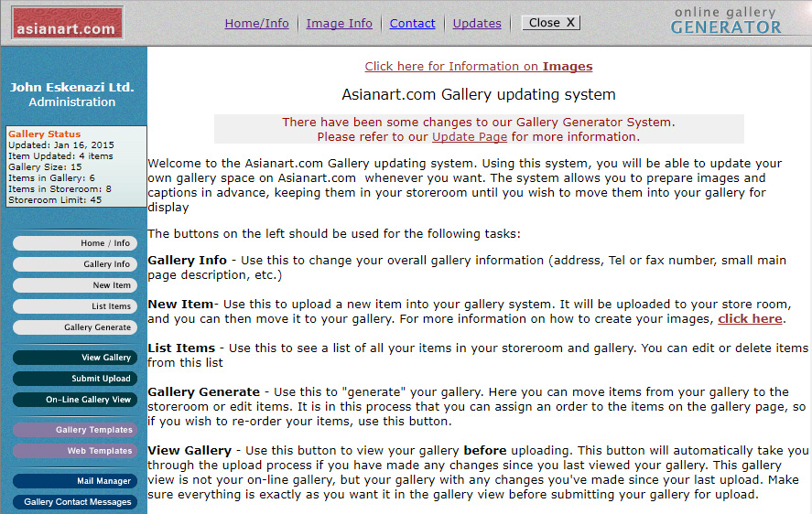Click 'Asianart.com Gallery updating system' heading
Viewport: 812px width, 514px height.
(x=479, y=95)
